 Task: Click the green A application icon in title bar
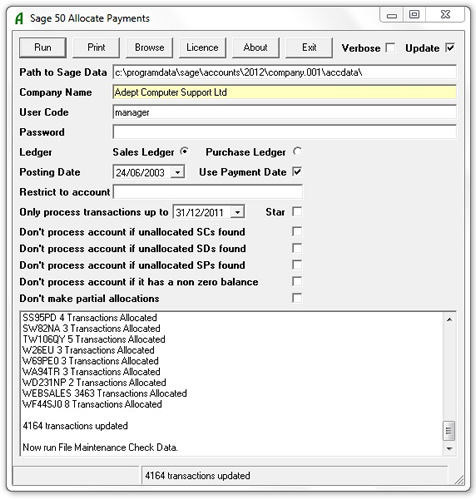tap(19, 18)
